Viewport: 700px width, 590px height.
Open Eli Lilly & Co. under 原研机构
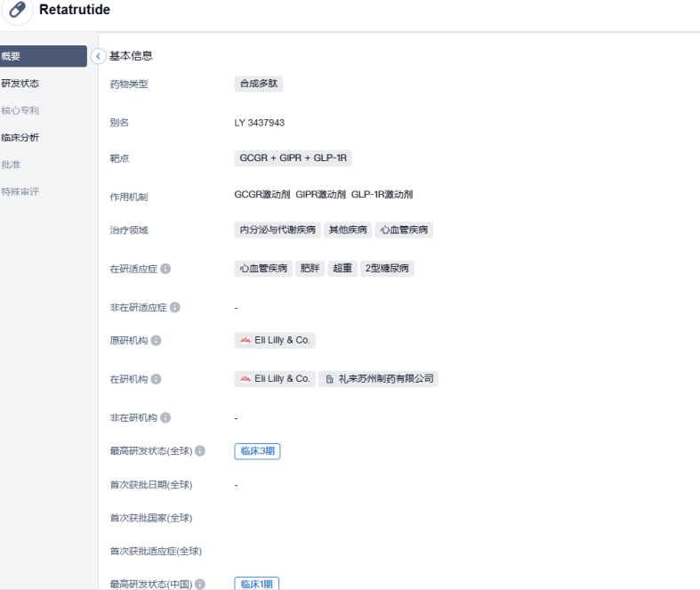click(275, 341)
